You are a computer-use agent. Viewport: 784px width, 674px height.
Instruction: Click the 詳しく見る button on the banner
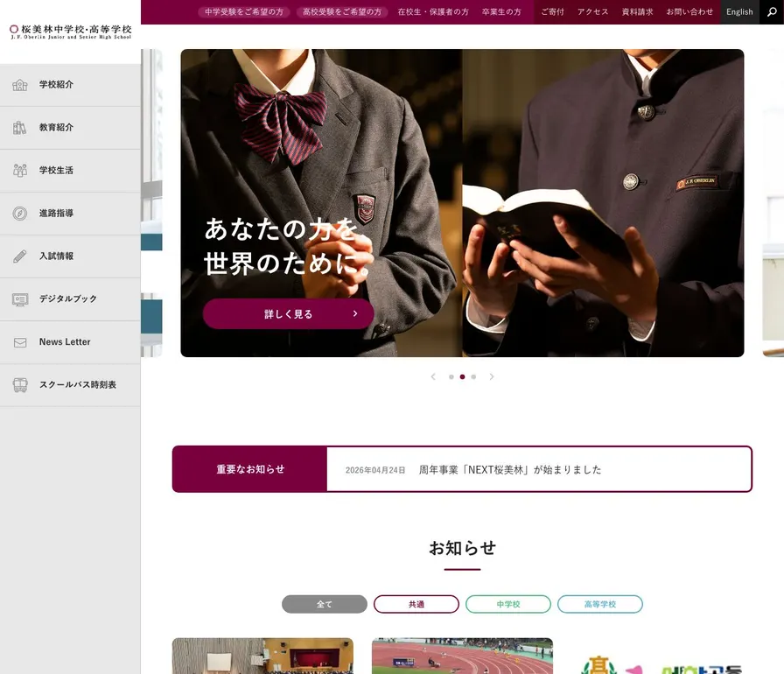pos(289,314)
